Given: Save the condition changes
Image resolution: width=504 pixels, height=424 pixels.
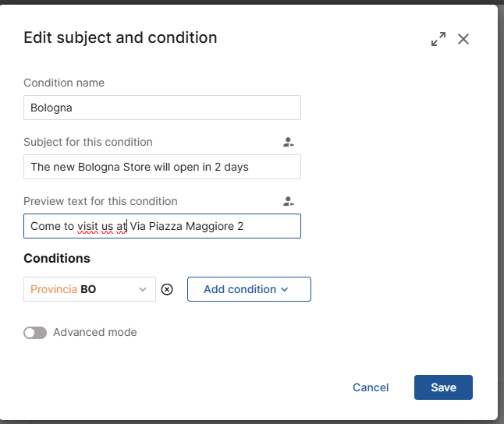Looking at the screenshot, I should pos(443,387).
